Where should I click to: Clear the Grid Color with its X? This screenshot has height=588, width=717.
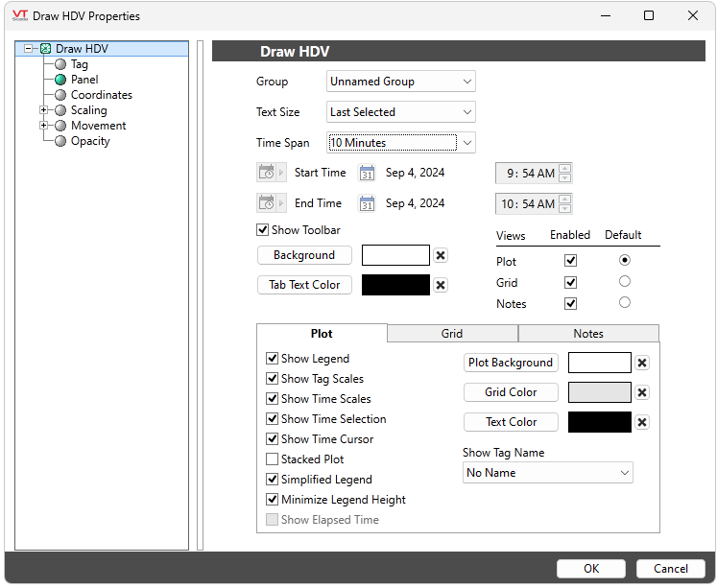pos(642,392)
